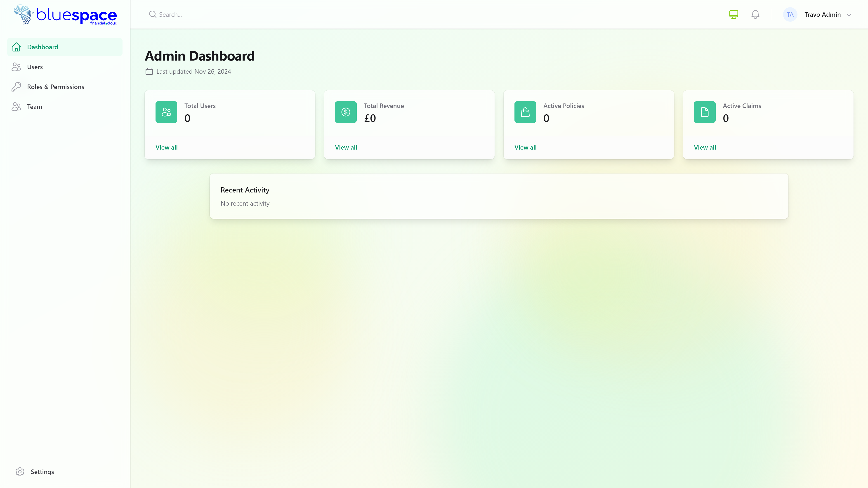This screenshot has height=488, width=868.
Task: Click the document icon on Active Claims card
Action: click(x=704, y=112)
